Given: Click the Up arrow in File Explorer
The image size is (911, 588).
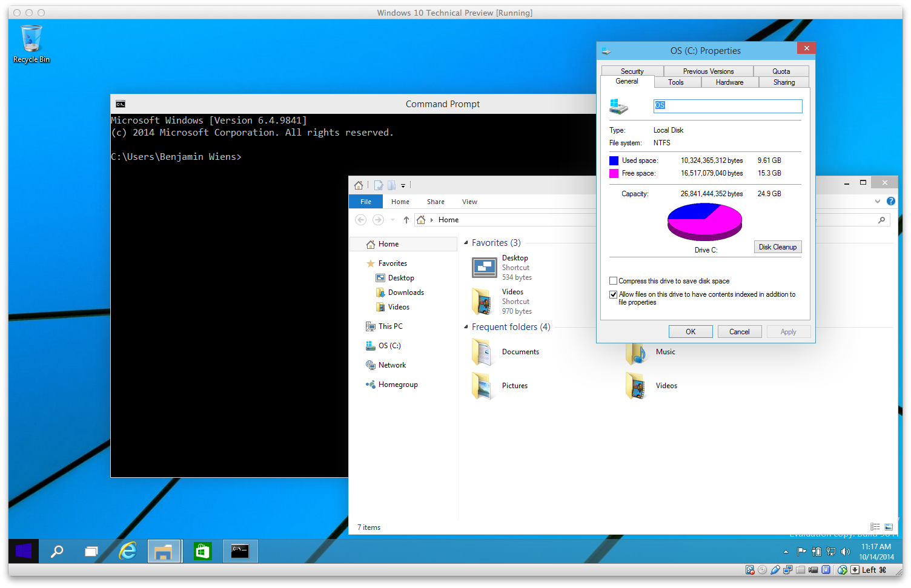Looking at the screenshot, I should (406, 220).
